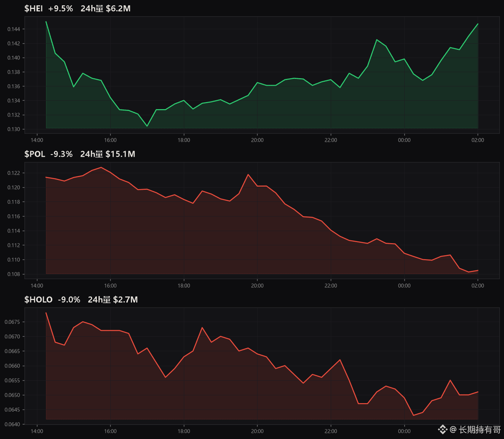504x439 pixels.
Task: Select the 16:00 time label under $HOLO chart
Action: point(110,431)
